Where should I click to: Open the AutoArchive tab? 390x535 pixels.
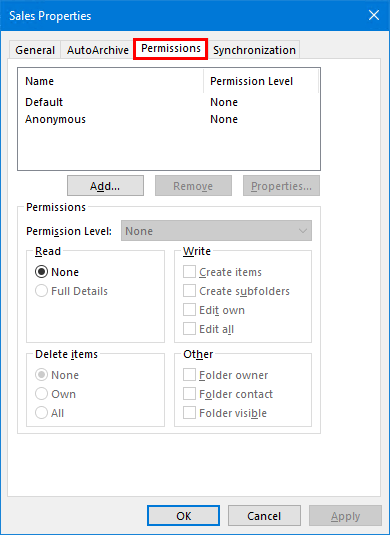[x=98, y=50]
